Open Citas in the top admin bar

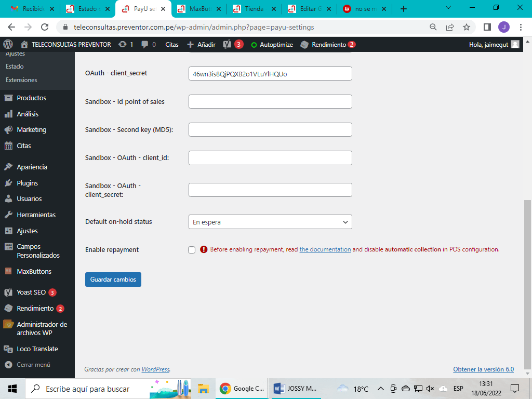pyautogui.click(x=171, y=45)
